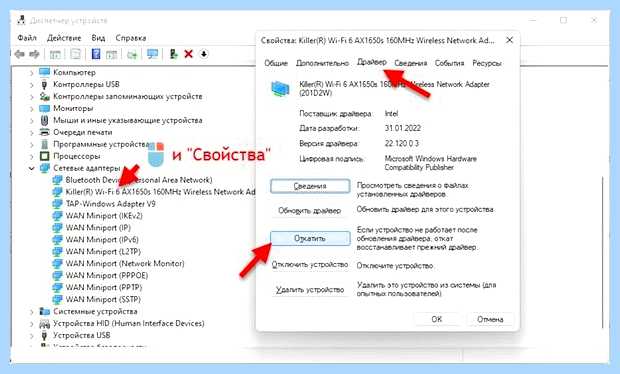620x374 pixels.
Task: Click the Device Manager vertical scrollbar
Action: coord(603,253)
